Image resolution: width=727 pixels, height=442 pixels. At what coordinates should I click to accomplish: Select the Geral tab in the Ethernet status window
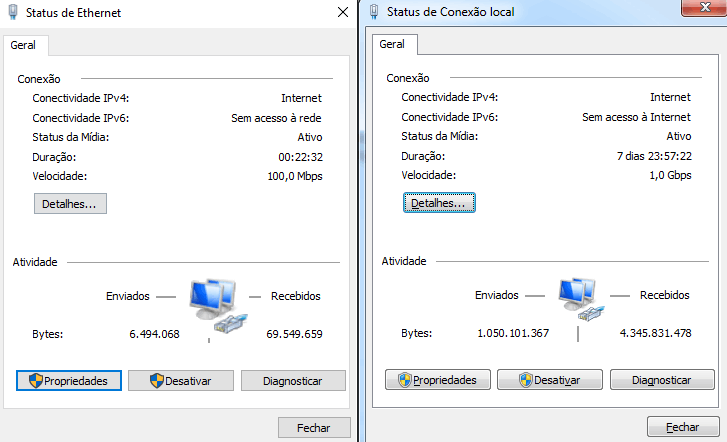click(23, 45)
